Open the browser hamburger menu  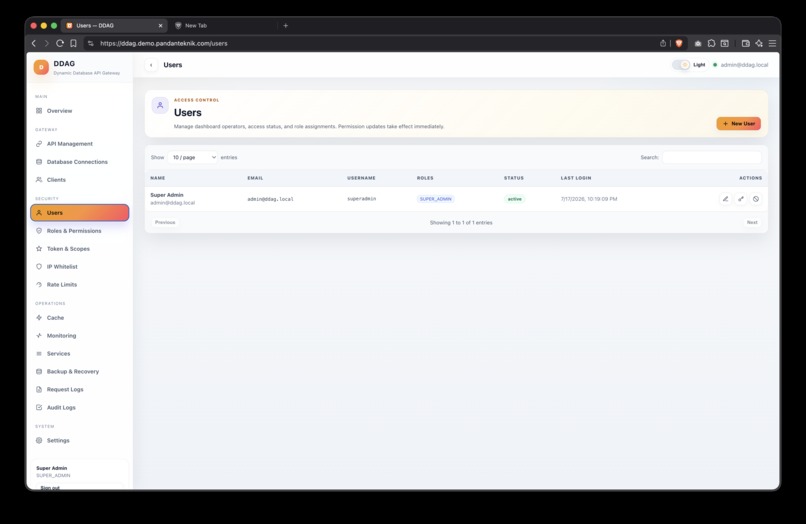772,43
